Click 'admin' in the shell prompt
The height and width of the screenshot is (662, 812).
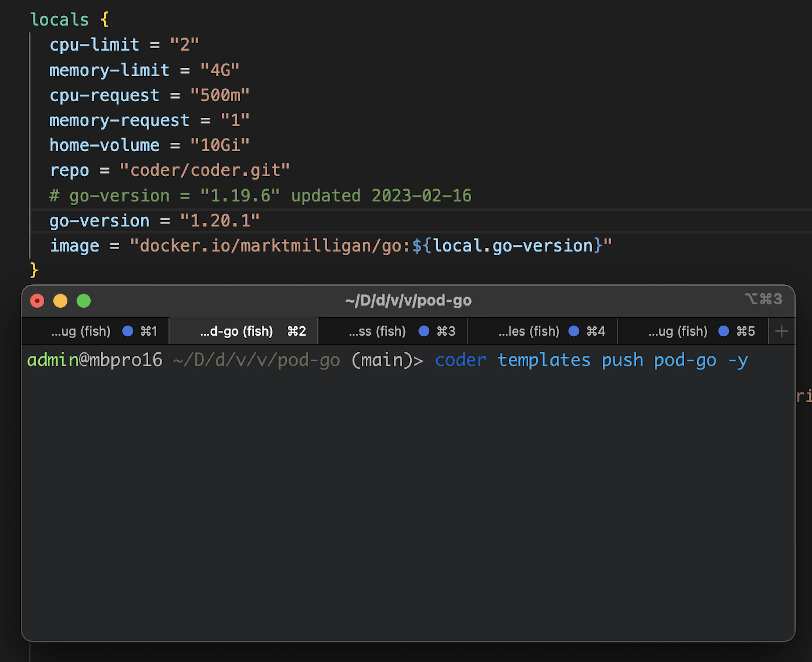[x=53, y=360]
